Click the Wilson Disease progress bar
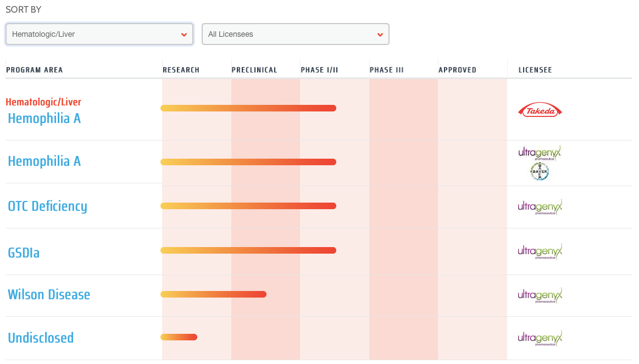 pyautogui.click(x=213, y=294)
